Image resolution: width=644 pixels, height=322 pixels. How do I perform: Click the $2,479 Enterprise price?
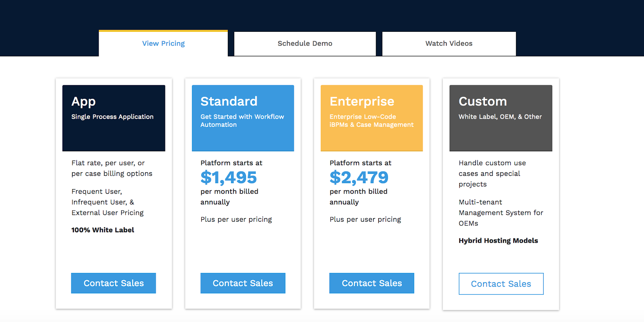pos(359,178)
